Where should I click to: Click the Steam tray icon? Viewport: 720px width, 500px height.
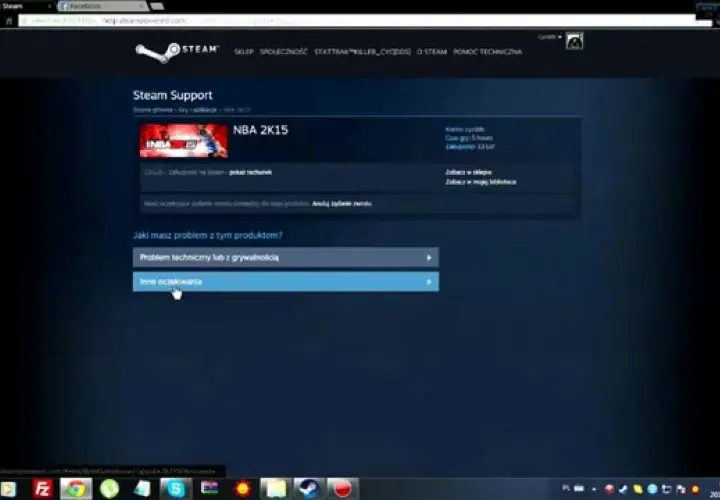(623, 489)
